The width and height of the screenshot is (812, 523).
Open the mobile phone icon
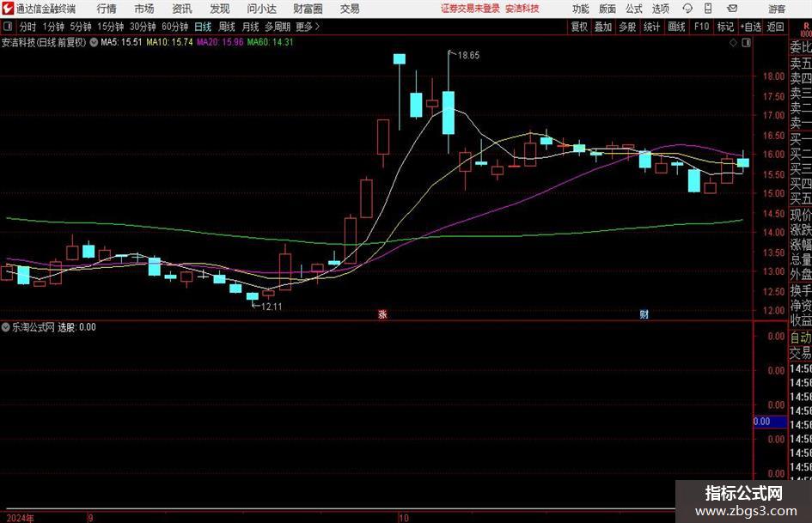tap(708, 9)
